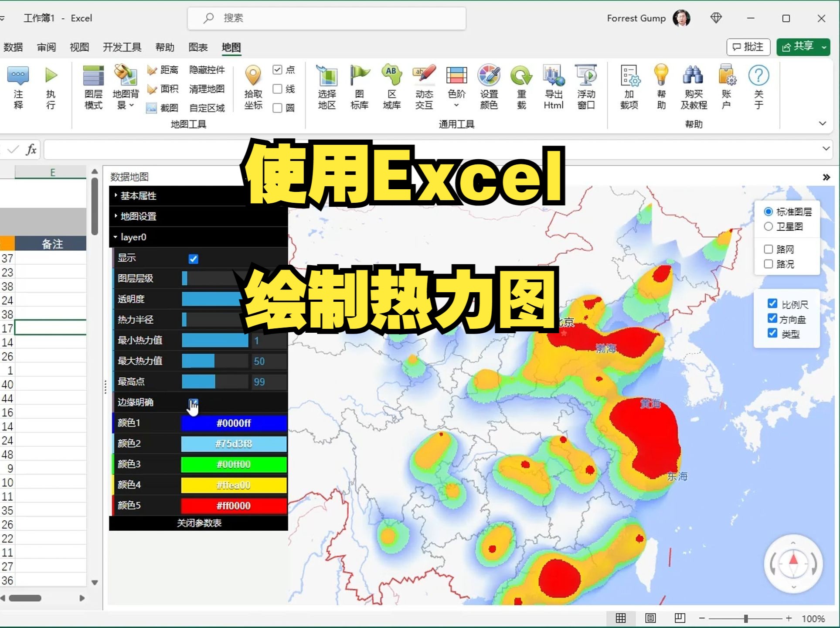840x628 pixels.
Task: Toggle the 点 point checkbox
Action: click(277, 70)
